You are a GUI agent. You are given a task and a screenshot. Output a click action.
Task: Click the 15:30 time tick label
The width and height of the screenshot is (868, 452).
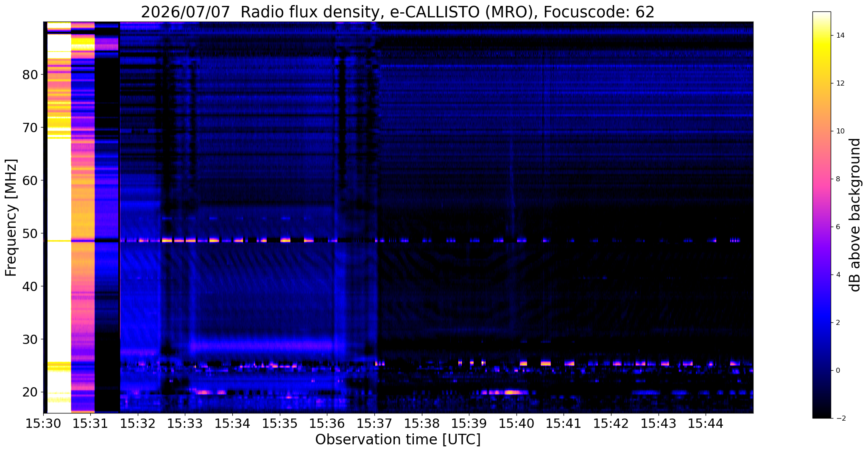[43, 424]
